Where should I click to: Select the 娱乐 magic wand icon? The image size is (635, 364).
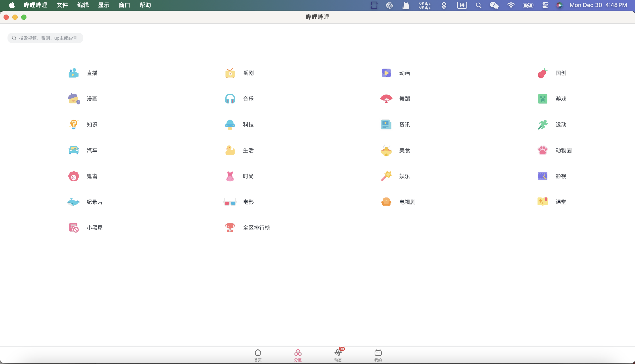[386, 176]
